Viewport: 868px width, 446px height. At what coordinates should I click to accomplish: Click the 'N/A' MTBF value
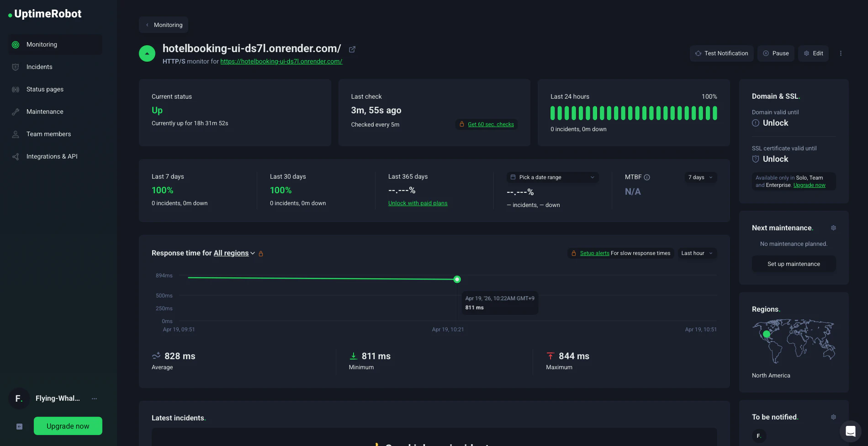[633, 191]
